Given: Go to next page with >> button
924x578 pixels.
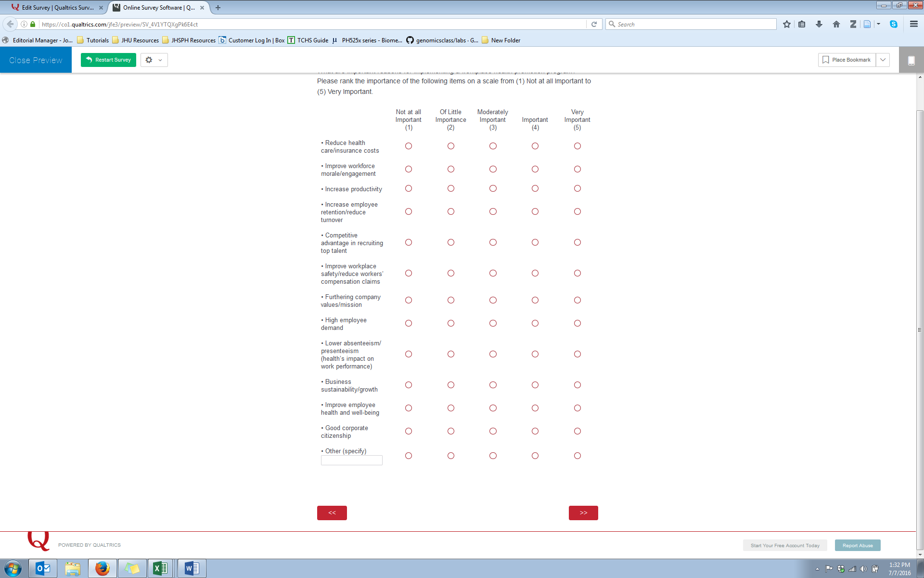Looking at the screenshot, I should [x=583, y=512].
